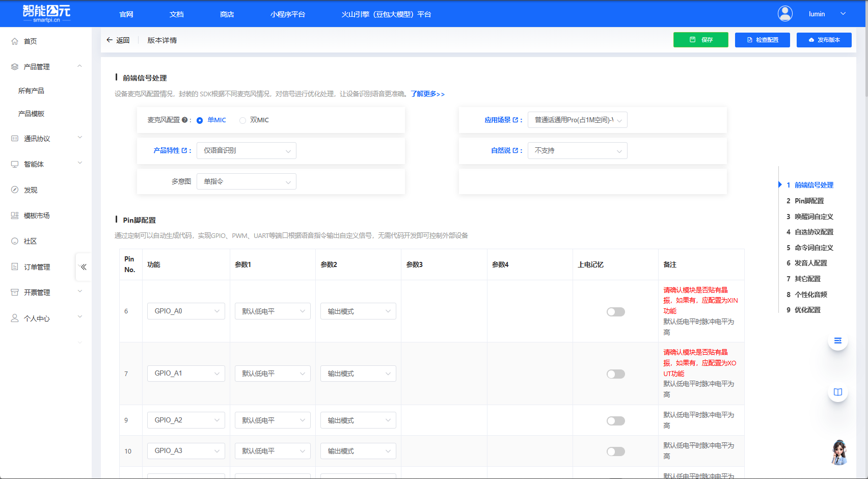The height and width of the screenshot is (479, 868).
Task: Click the help icon beside 麦克风配置
Action: pyautogui.click(x=184, y=120)
